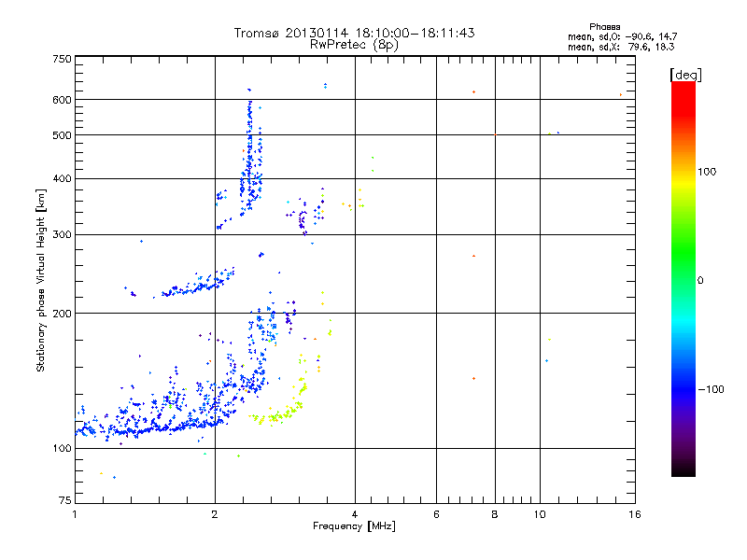Click the 'Phases' header label

click(x=604, y=27)
